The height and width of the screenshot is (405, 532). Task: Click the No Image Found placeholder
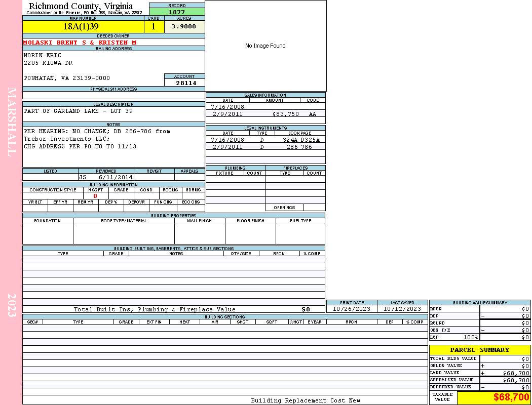(265, 46)
